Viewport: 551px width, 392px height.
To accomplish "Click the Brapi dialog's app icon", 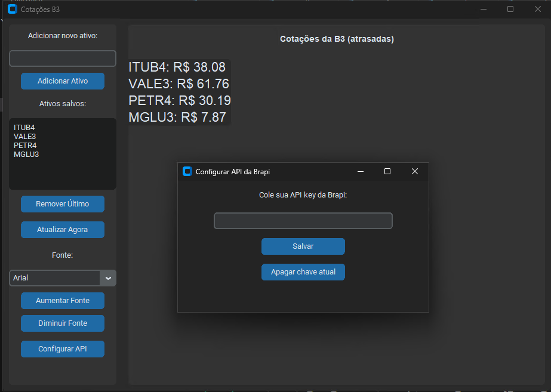I will (x=187, y=171).
